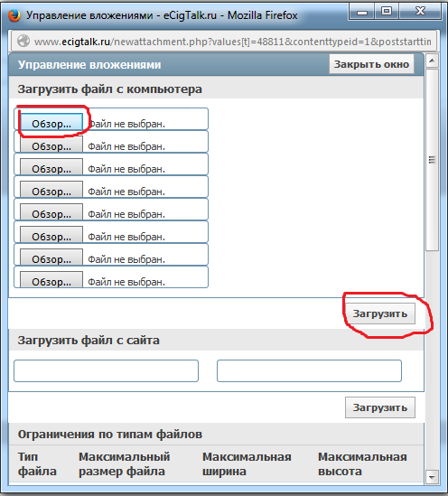
Task: Click Загрузить under the site upload section
Action: [x=380, y=407]
